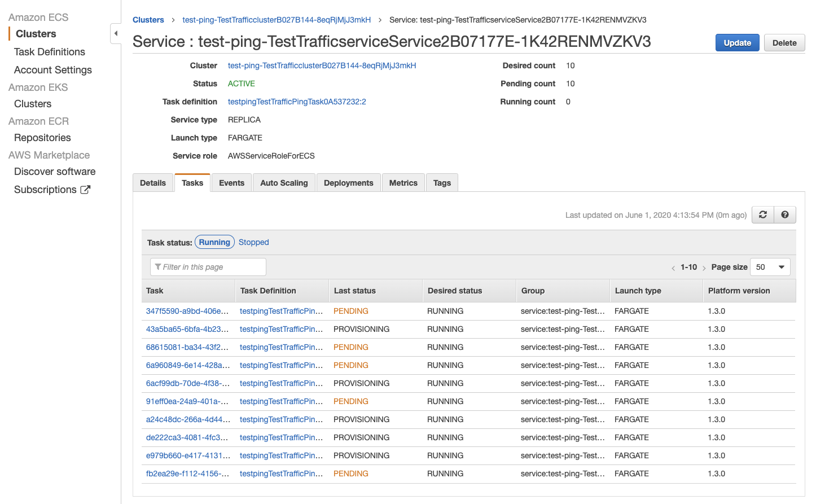
Task: Switch to the Deployments tab
Action: (x=349, y=183)
